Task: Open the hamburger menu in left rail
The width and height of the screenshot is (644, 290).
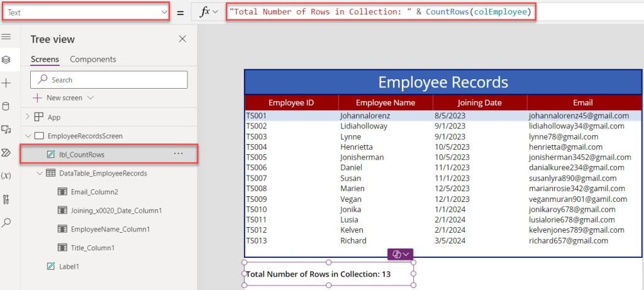Action: (x=6, y=37)
